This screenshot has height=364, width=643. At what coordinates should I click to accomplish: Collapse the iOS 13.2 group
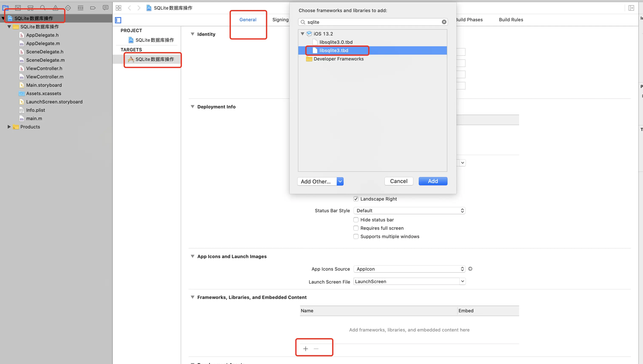point(302,34)
